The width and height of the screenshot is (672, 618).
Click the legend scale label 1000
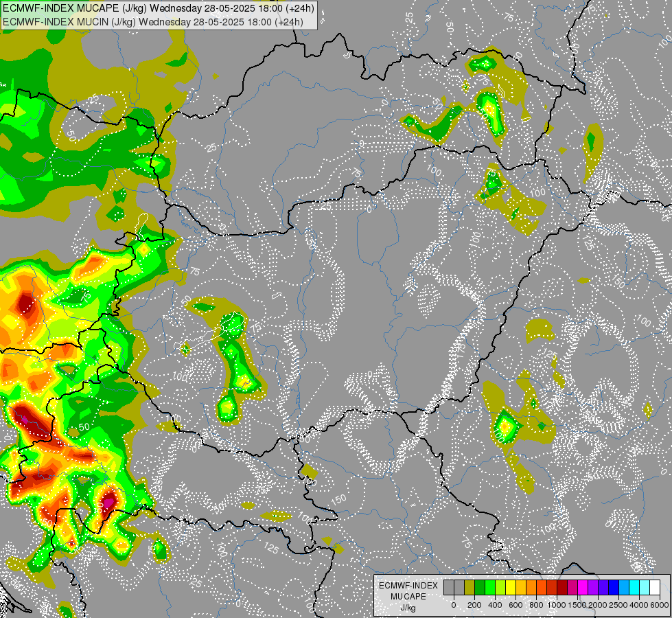557,605
